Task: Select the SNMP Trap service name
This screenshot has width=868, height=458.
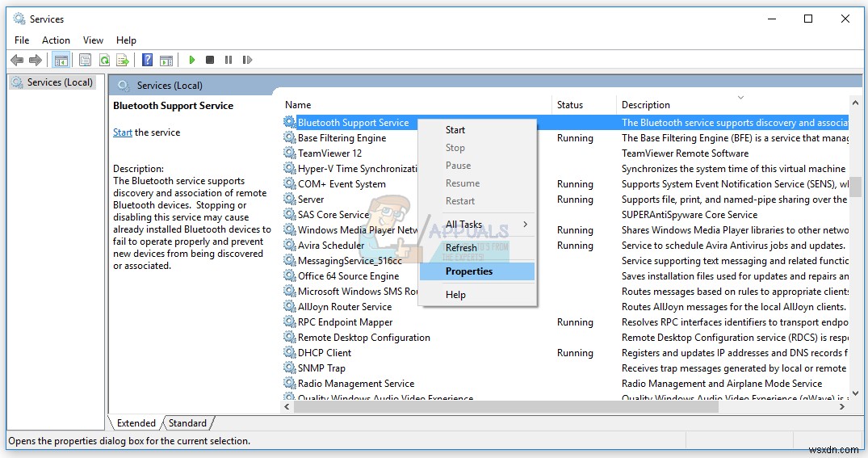Action: tap(321, 368)
